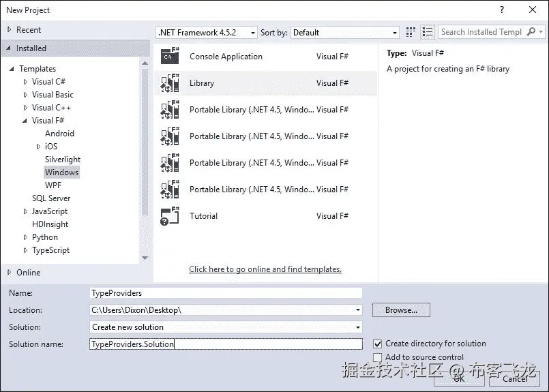
Task: Open the Solution combo box
Action: 226,327
